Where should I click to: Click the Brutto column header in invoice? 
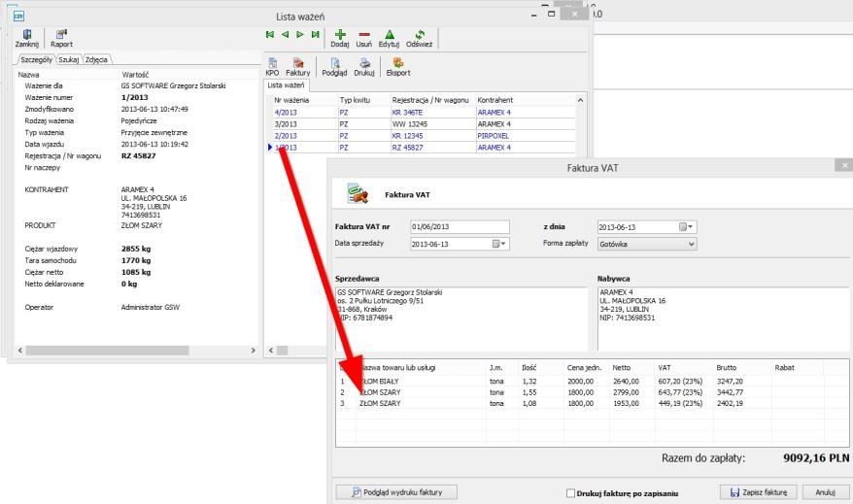click(x=727, y=367)
